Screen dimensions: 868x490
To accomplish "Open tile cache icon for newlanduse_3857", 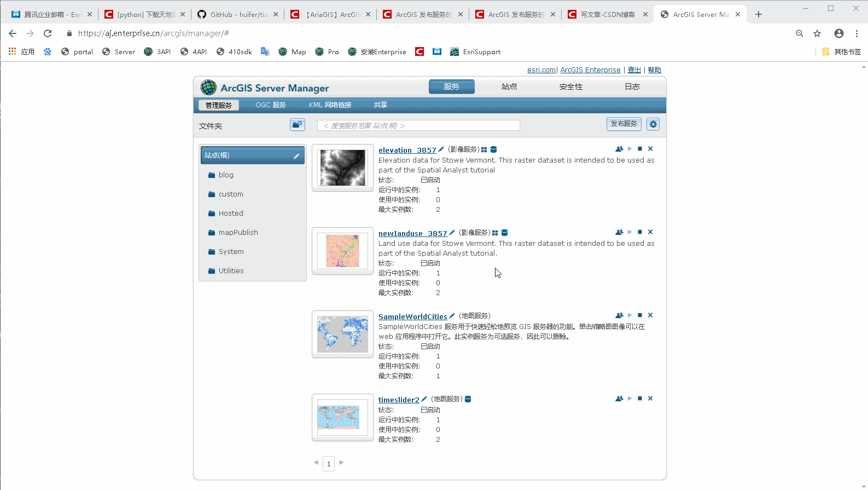I will (x=495, y=233).
